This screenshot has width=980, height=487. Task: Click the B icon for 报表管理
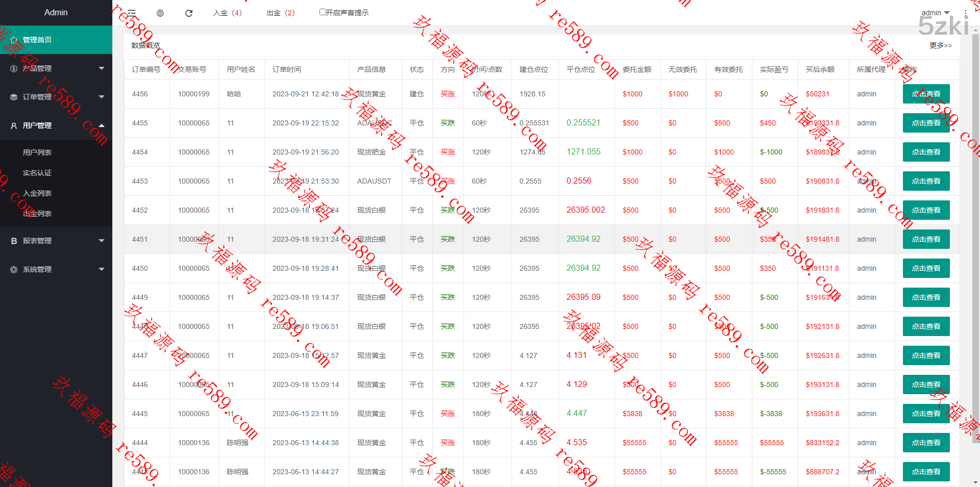(x=14, y=241)
